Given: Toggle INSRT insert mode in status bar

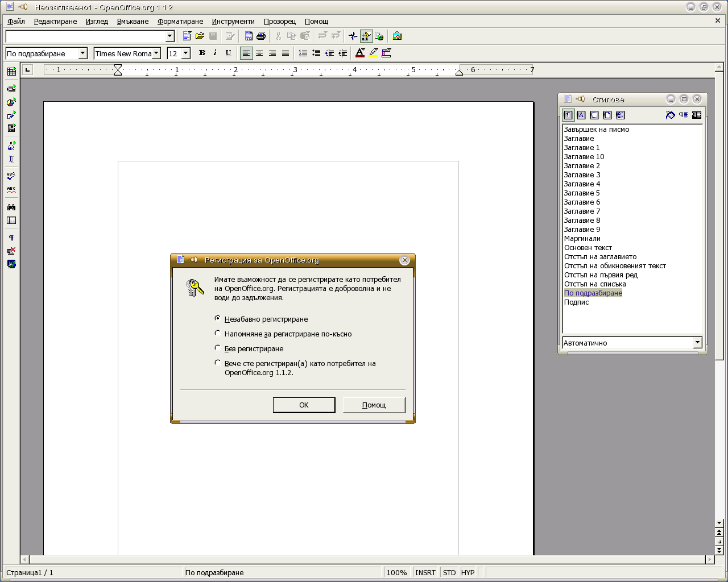Looking at the screenshot, I should 425,572.
